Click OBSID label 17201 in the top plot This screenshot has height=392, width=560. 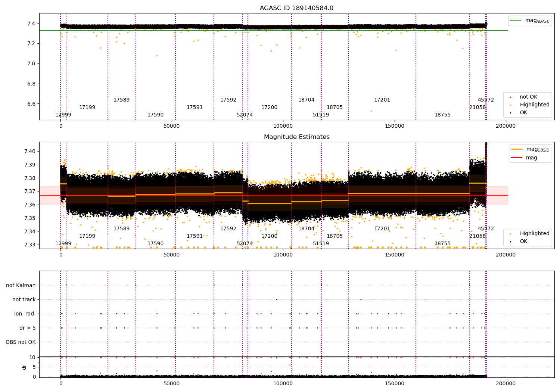[x=382, y=100]
